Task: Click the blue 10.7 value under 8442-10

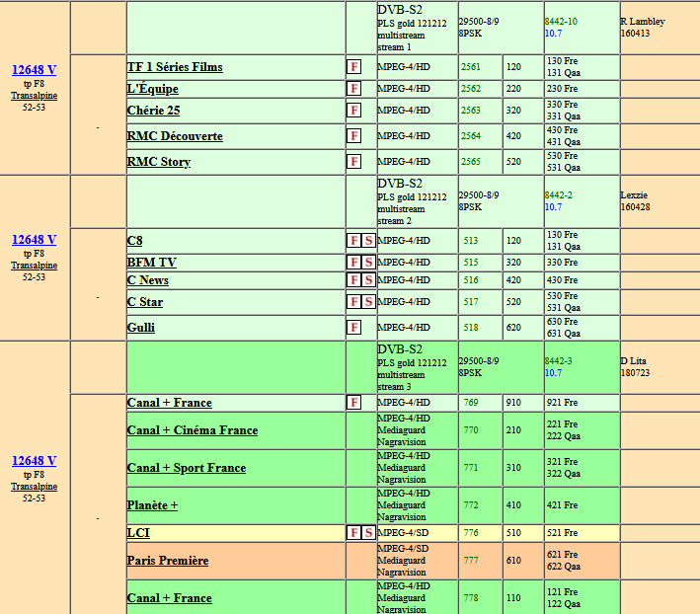Action: [x=553, y=34]
